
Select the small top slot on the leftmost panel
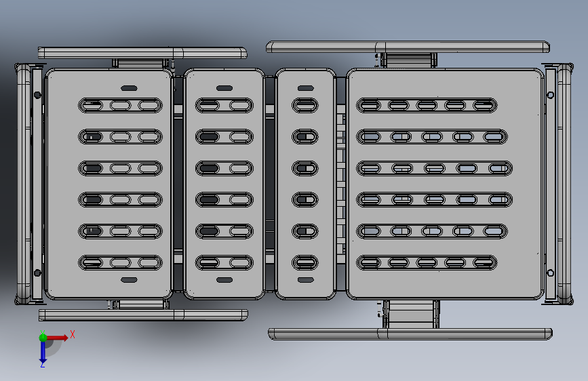(x=129, y=89)
